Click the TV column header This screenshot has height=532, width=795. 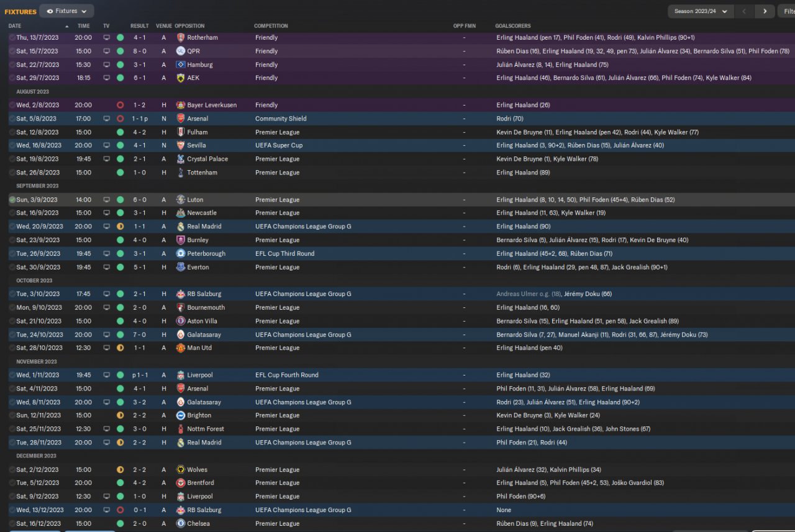[x=106, y=26]
